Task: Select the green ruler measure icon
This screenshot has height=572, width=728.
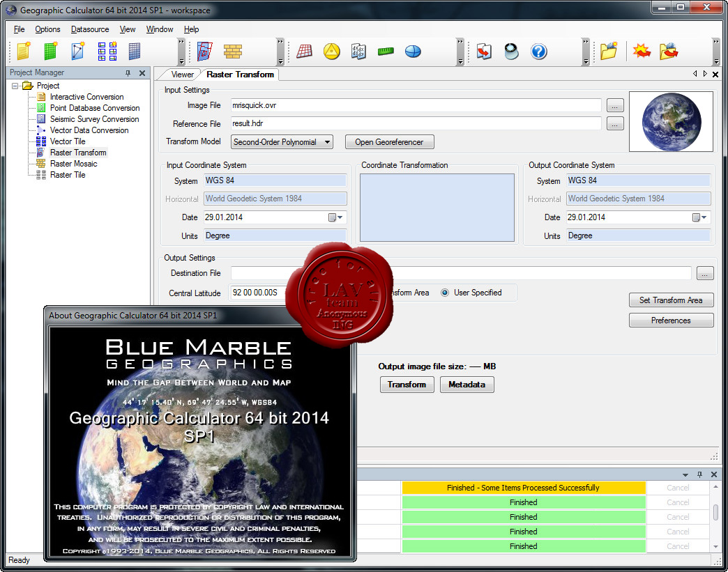Action: point(386,51)
